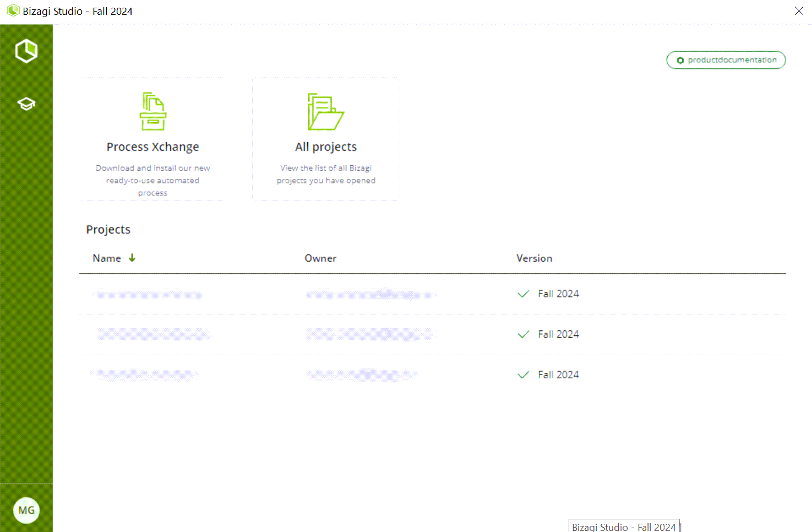Close the Bizagi Studio window
Screen dimensions: 812x532
[x=799, y=11]
